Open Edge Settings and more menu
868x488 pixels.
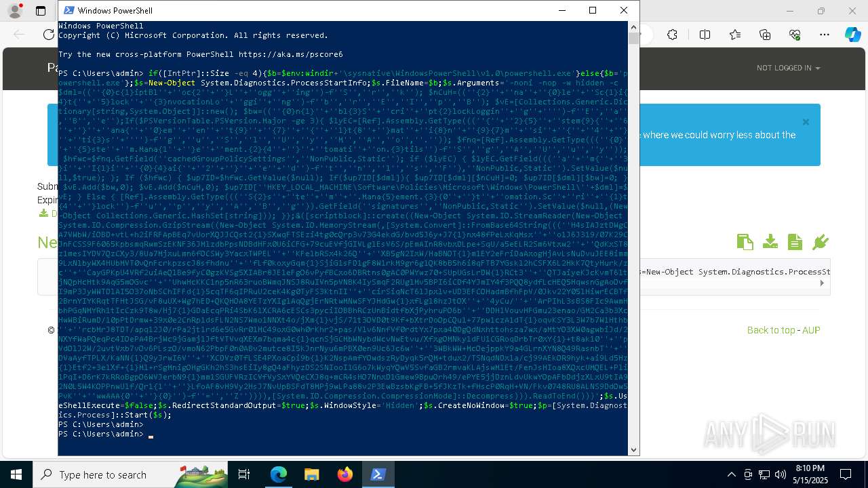[825, 35]
